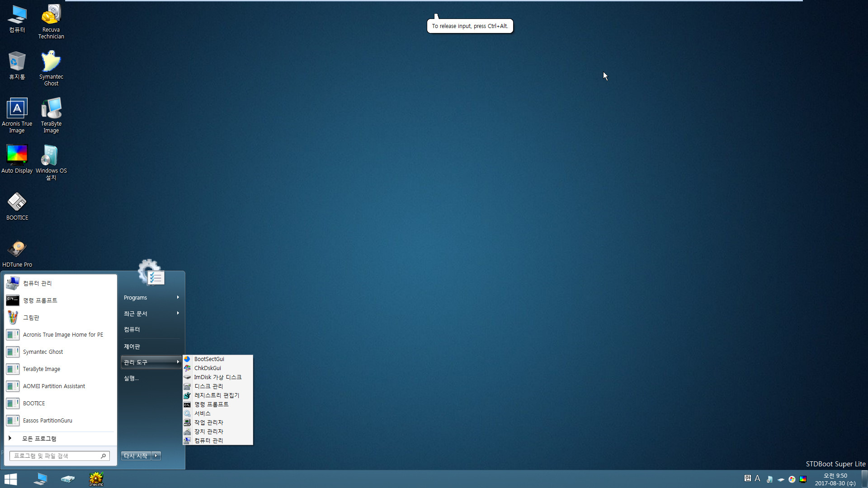Open the drive icon on taskbar
This screenshot has width=868, height=488.
(x=68, y=479)
